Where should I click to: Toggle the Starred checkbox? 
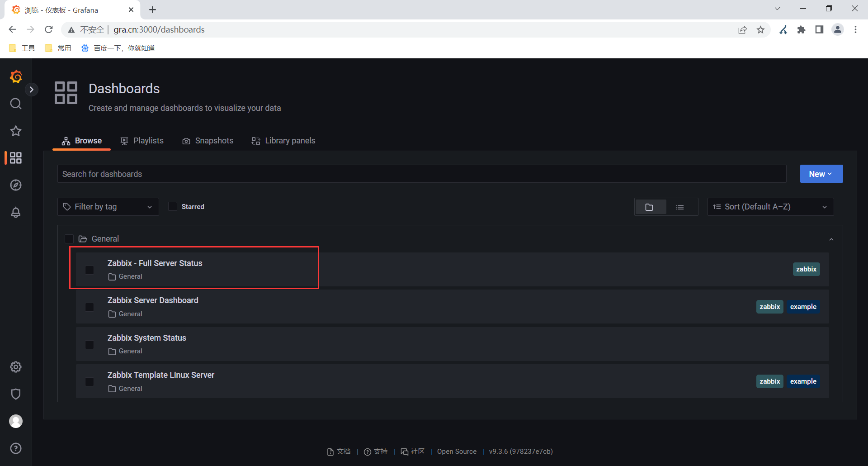173,207
